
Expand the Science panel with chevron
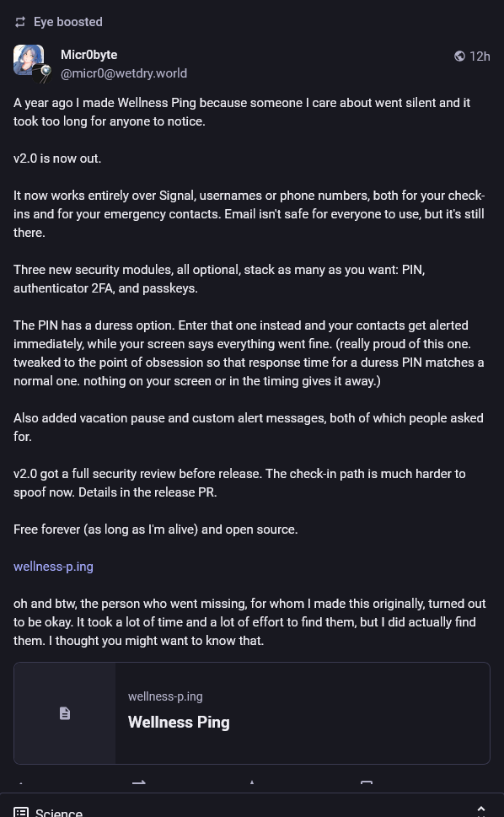tap(481, 811)
